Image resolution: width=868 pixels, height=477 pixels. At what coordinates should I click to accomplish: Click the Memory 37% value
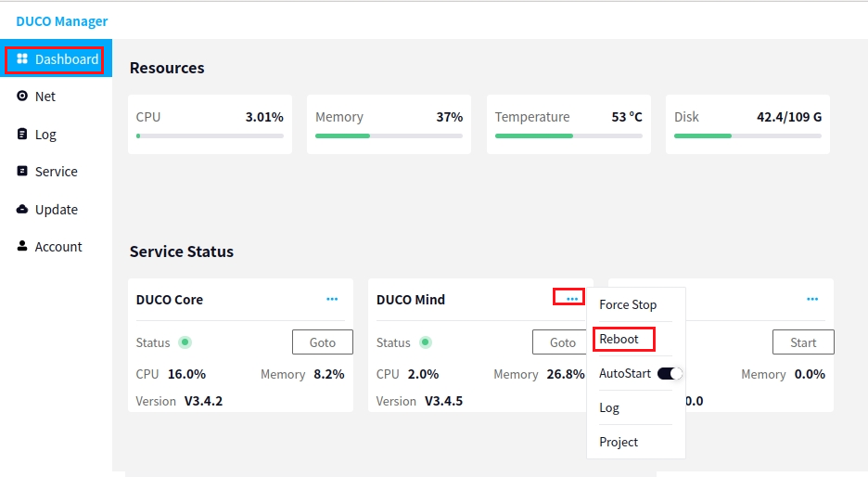[450, 117]
